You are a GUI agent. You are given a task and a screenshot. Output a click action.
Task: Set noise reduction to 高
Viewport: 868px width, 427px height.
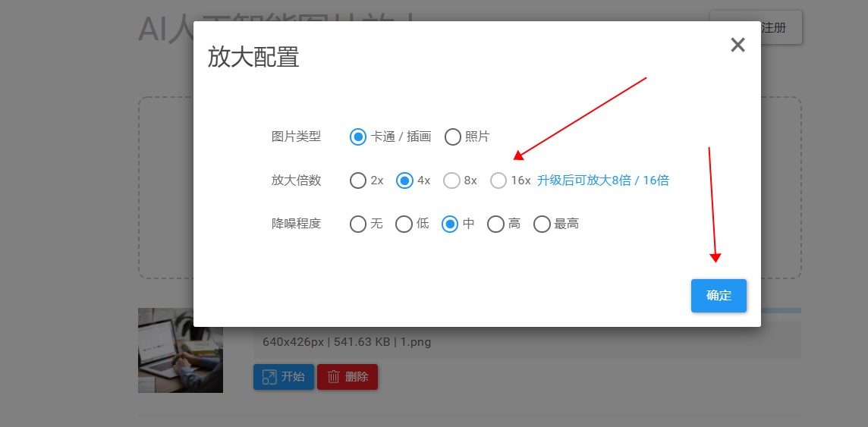coord(495,224)
